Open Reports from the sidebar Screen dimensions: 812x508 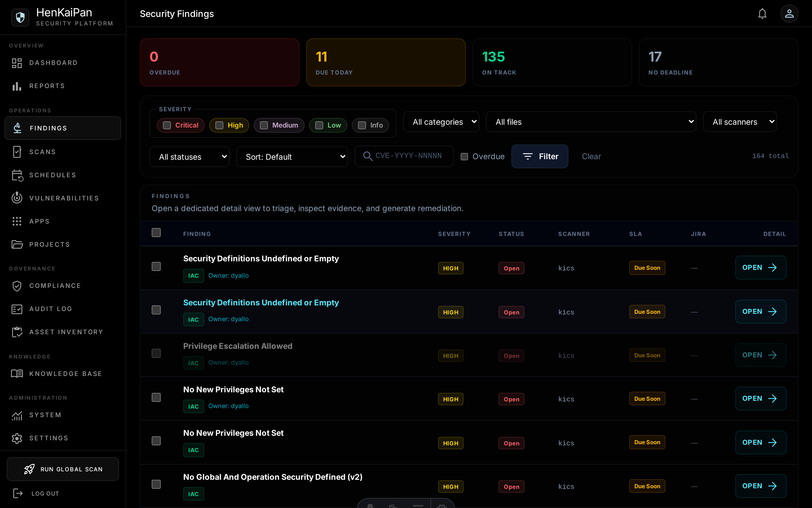pyautogui.click(x=63, y=86)
